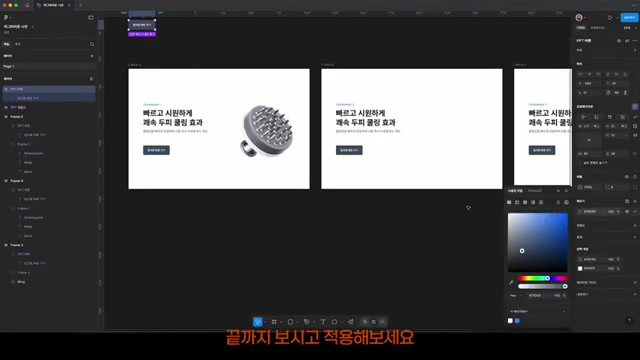Add layout grid with plus button
This screenshot has height=360, width=640.
635,282
